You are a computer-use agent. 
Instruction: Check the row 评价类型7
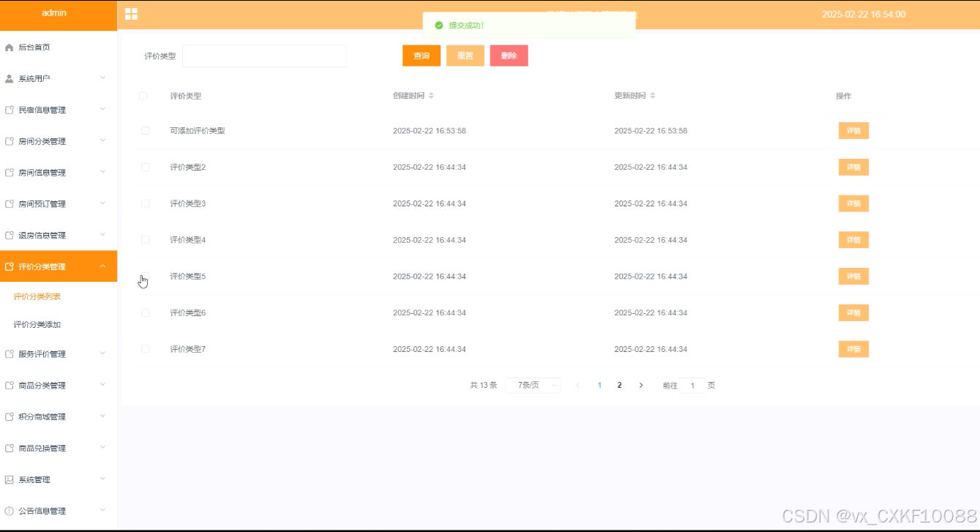pyautogui.click(x=145, y=349)
